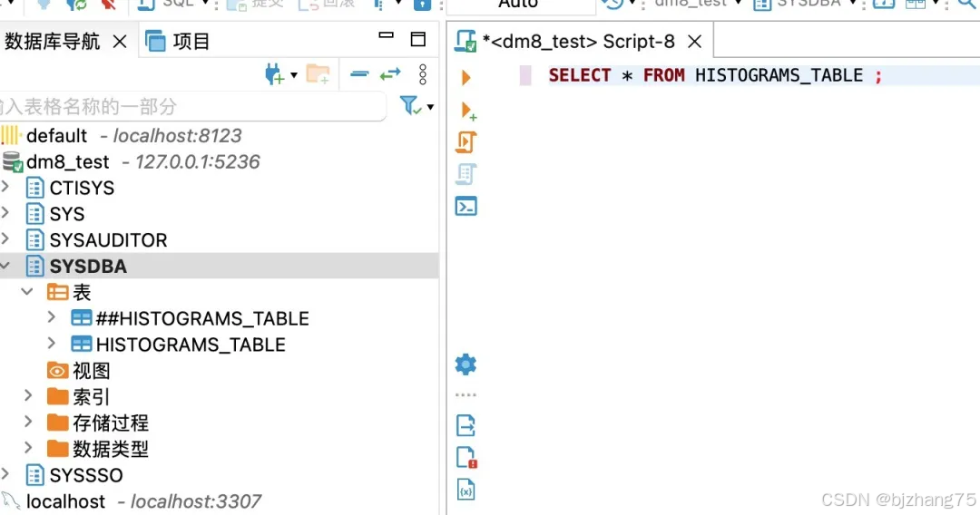980x515 pixels.
Task: Execute the SQL statement in a new tab
Action: click(467, 112)
